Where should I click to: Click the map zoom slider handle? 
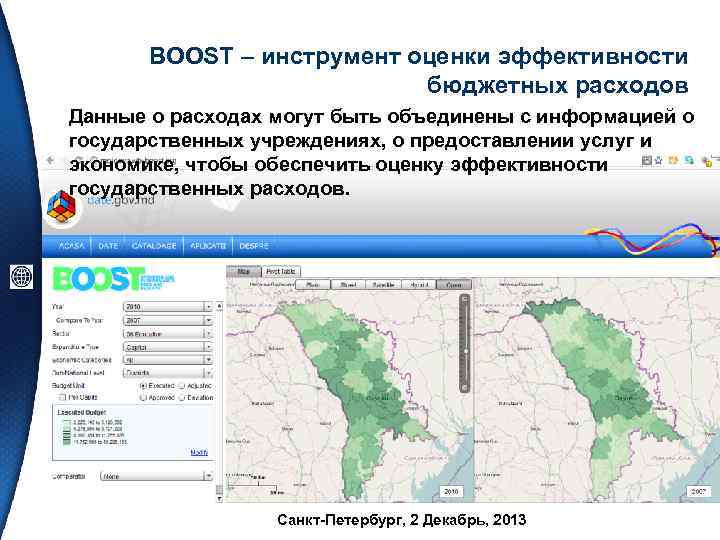pos(465,351)
